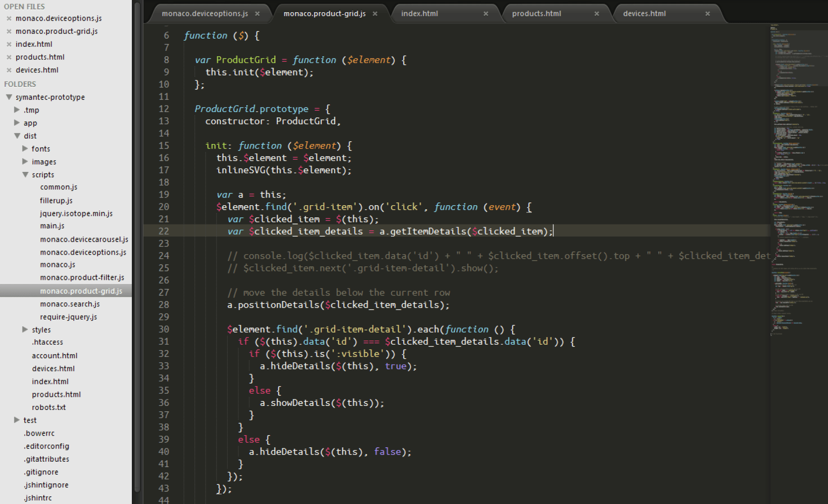This screenshot has height=504, width=828.
Task: Select the .jshintrc file
Action: [x=37, y=498]
